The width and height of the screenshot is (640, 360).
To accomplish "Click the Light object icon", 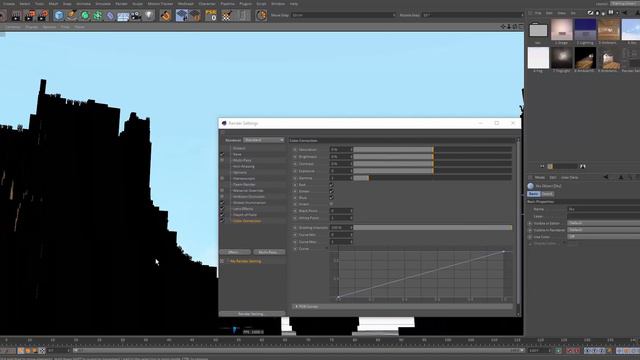I will pos(149,16).
